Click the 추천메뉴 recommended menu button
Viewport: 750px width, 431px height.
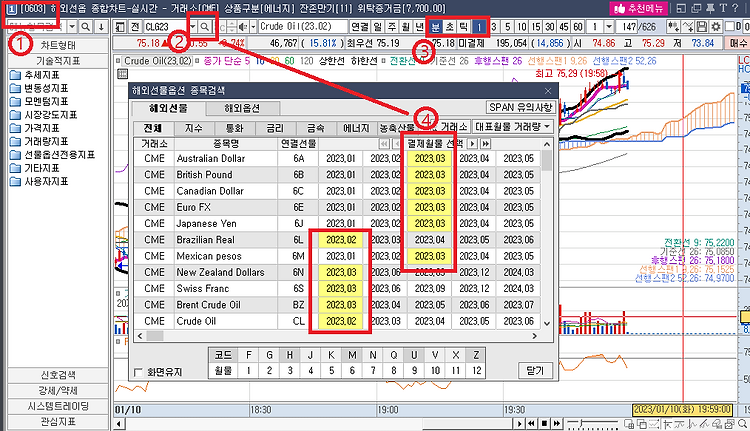tap(639, 8)
